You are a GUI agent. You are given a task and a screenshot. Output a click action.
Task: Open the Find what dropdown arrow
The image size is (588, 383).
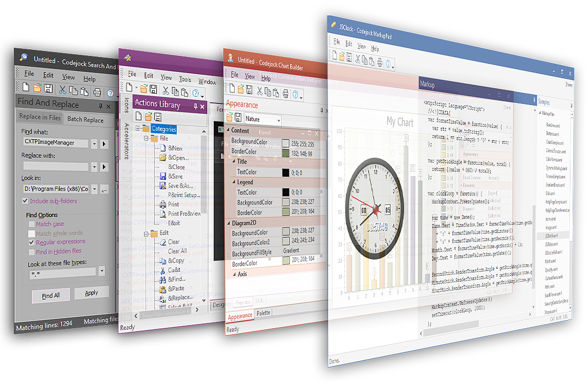(95, 143)
